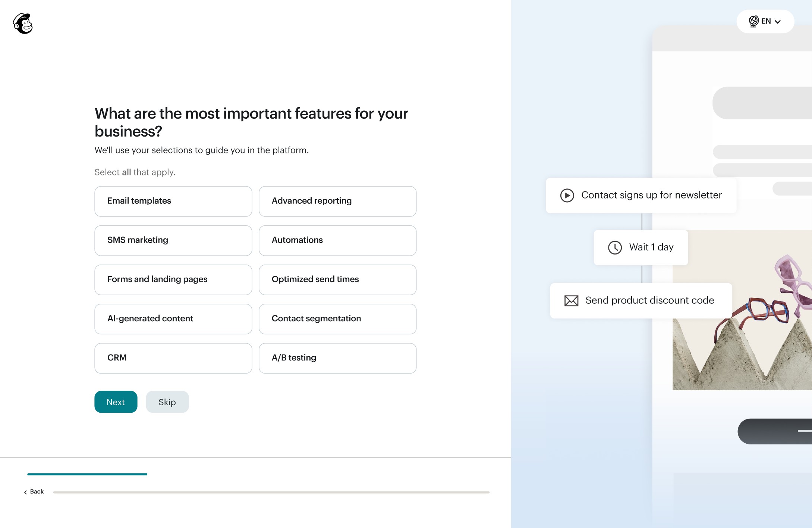Click the Wait 1 day card
This screenshot has height=528, width=812.
pyautogui.click(x=641, y=247)
